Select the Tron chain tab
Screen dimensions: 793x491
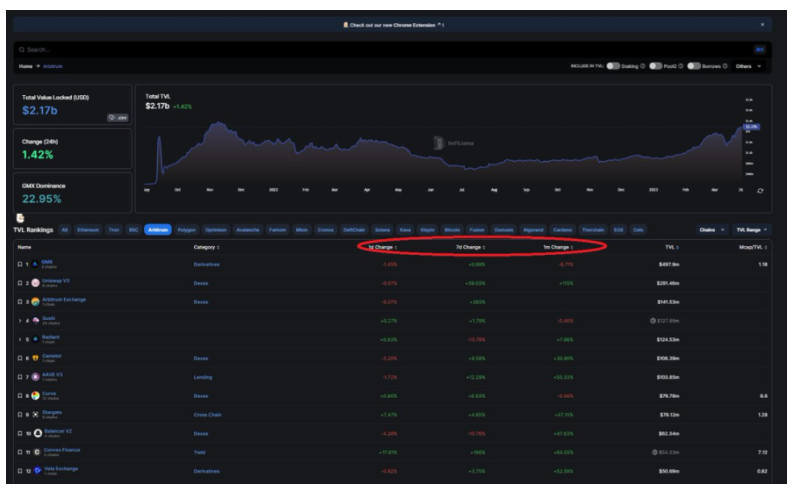[x=114, y=230]
